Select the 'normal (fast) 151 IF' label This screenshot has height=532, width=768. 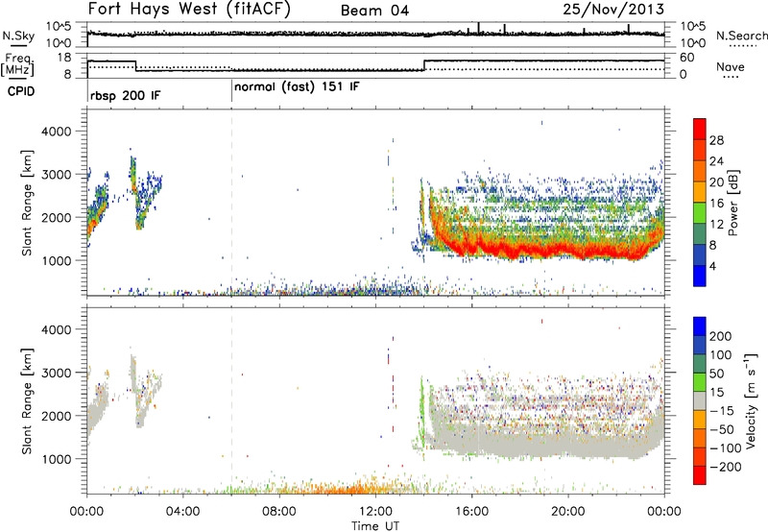click(x=297, y=87)
